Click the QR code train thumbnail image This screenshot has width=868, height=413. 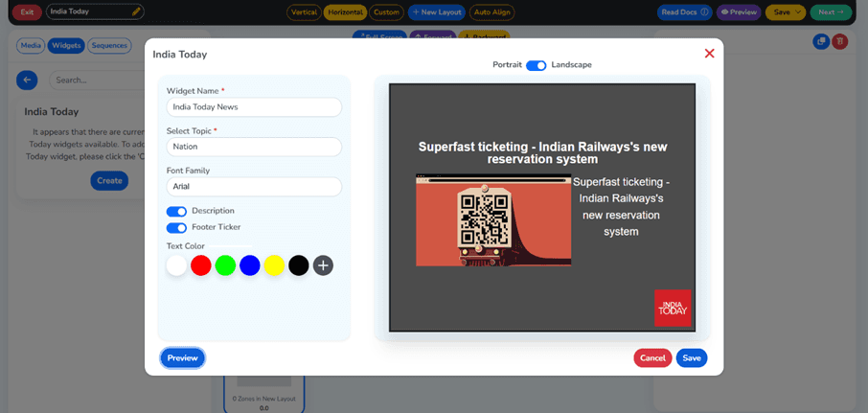[493, 219]
